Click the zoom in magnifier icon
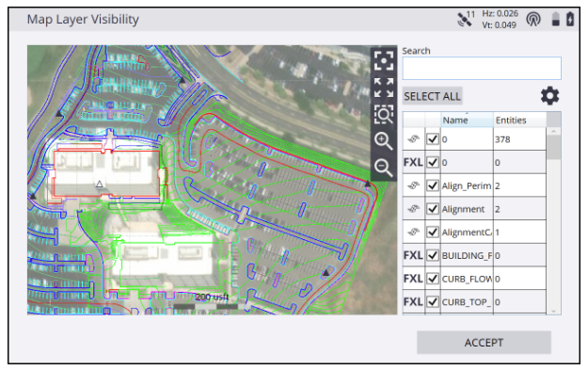The image size is (588, 370). (x=383, y=140)
